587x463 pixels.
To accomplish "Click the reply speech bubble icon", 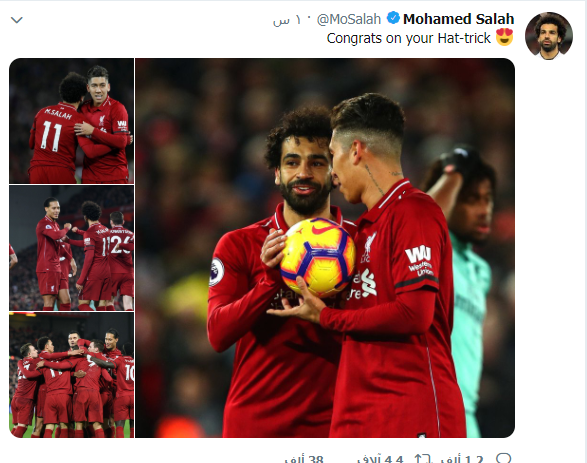I will click(504, 458).
